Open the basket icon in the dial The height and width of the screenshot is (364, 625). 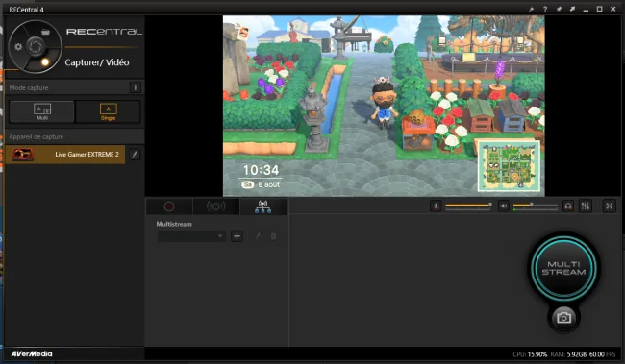coord(45,32)
